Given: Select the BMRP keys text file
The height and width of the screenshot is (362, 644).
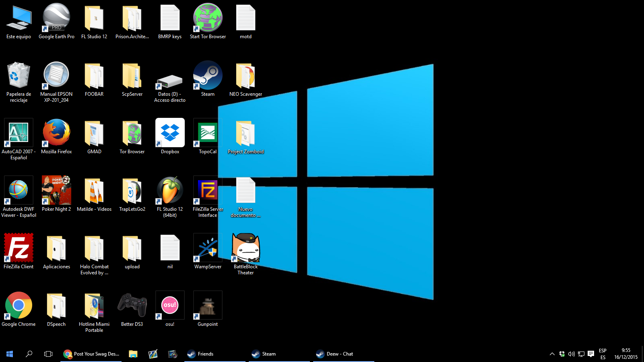Looking at the screenshot, I should (170, 22).
